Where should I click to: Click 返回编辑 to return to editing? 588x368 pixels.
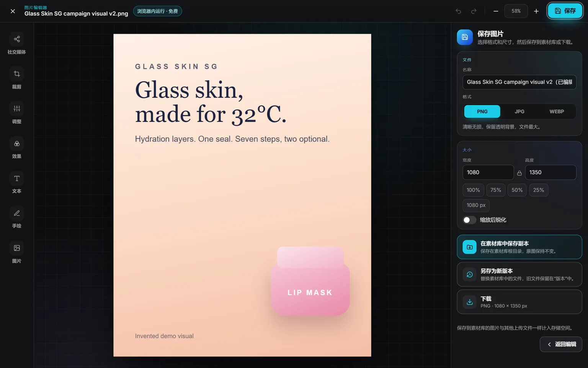click(561, 344)
